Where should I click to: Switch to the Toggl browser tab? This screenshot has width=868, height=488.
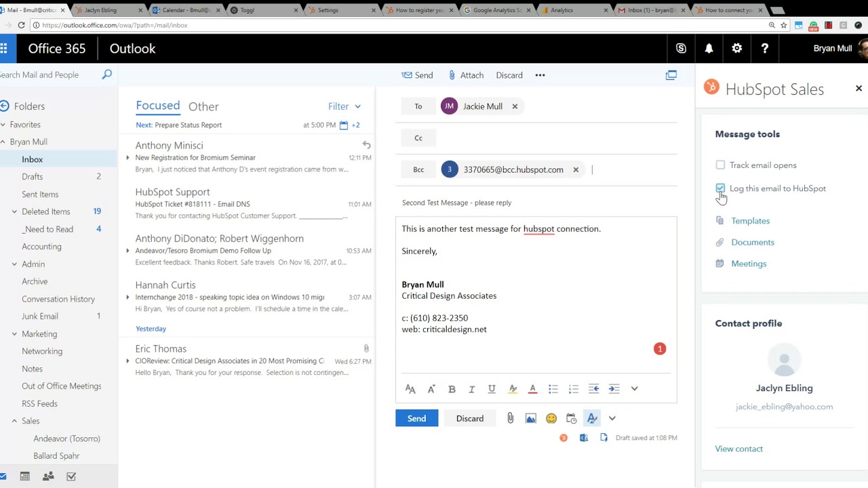click(x=263, y=10)
